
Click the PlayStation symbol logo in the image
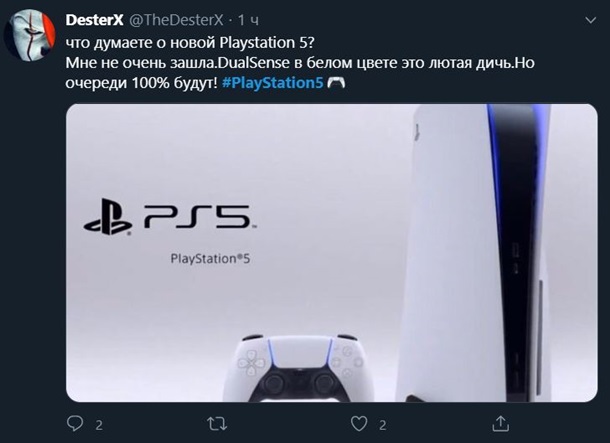(x=108, y=217)
